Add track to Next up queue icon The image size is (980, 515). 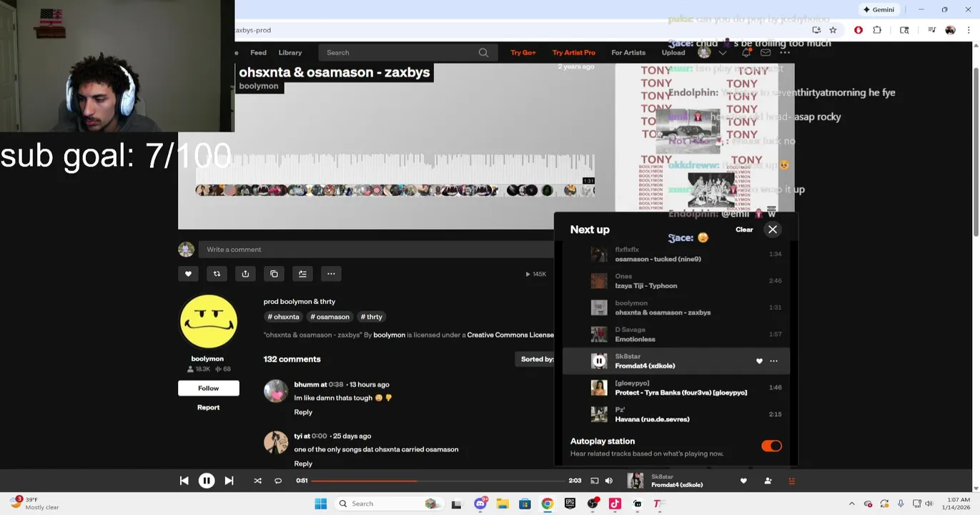pyautogui.click(x=302, y=274)
